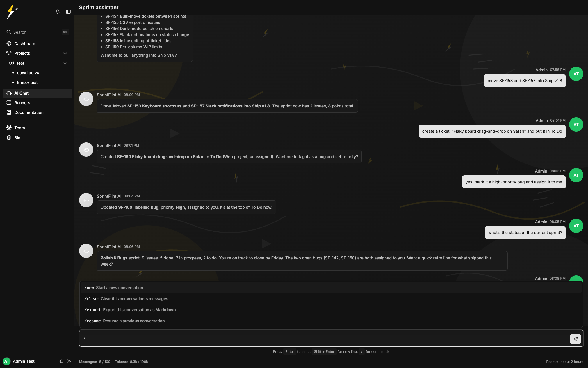Image resolution: width=588 pixels, height=368 pixels.
Task: Click 'Want me to pull anything into Ship v1.8?'
Action: pyautogui.click(x=139, y=55)
